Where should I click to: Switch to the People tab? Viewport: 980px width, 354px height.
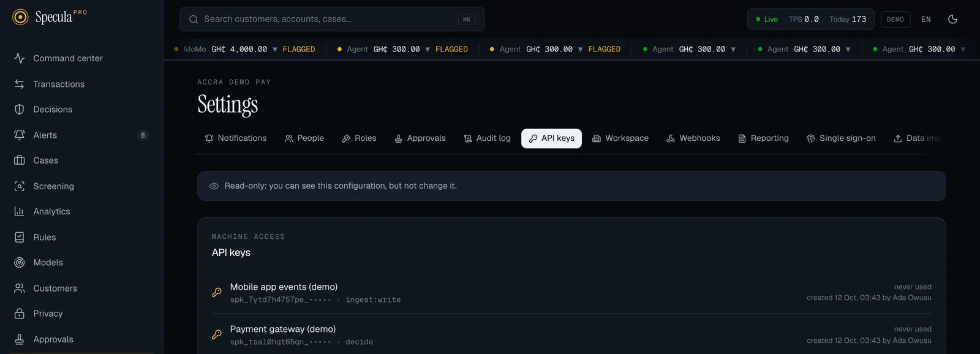point(304,138)
